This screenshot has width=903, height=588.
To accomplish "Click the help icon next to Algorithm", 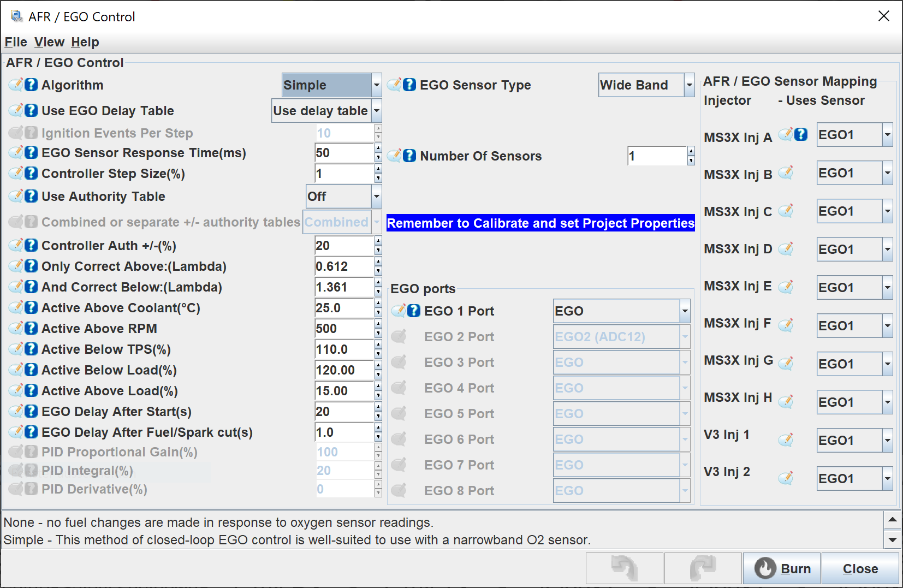I will coord(32,85).
